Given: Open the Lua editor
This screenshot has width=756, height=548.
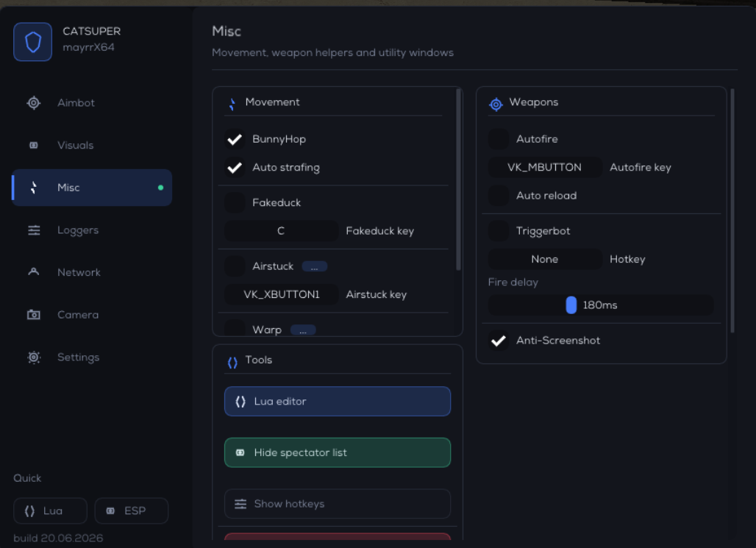Looking at the screenshot, I should pyautogui.click(x=338, y=402).
